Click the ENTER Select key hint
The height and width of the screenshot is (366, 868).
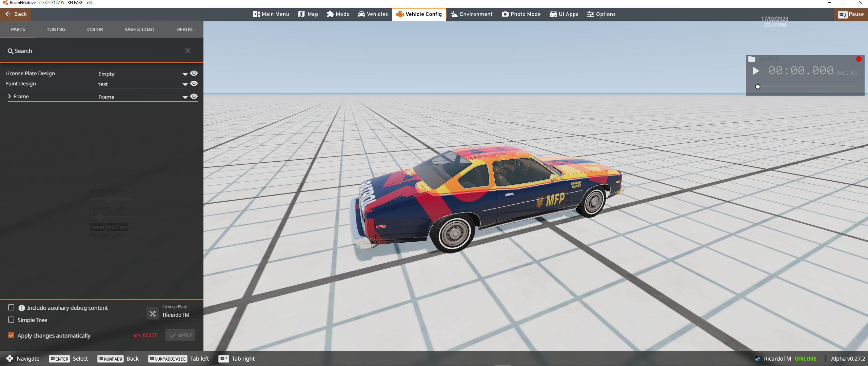coord(68,359)
